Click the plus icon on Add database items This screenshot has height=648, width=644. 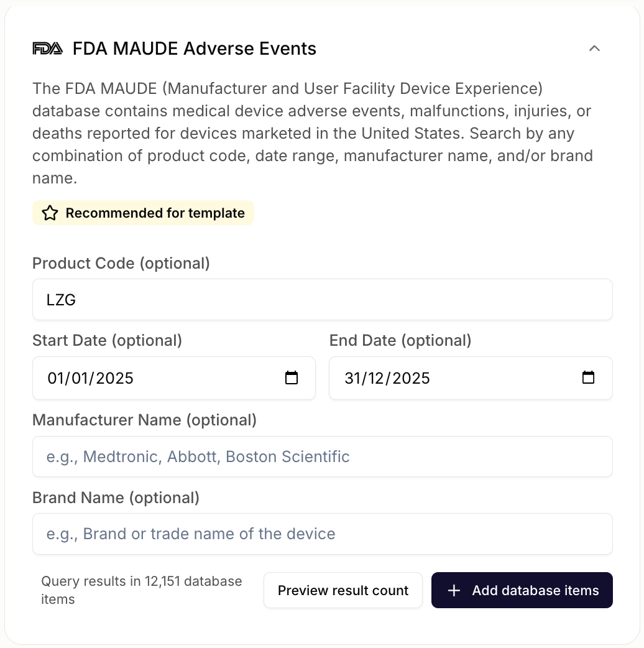point(454,590)
